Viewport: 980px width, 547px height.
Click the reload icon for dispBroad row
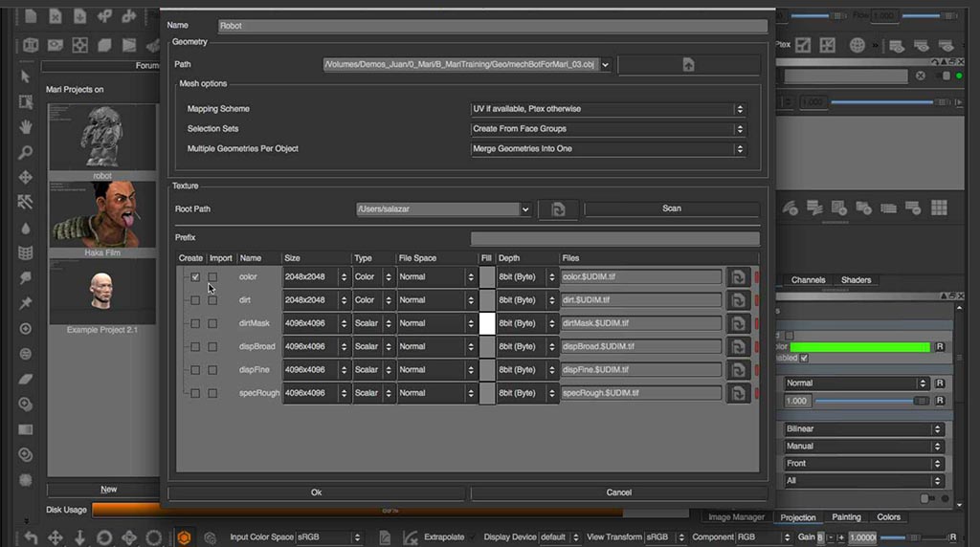pyautogui.click(x=738, y=346)
